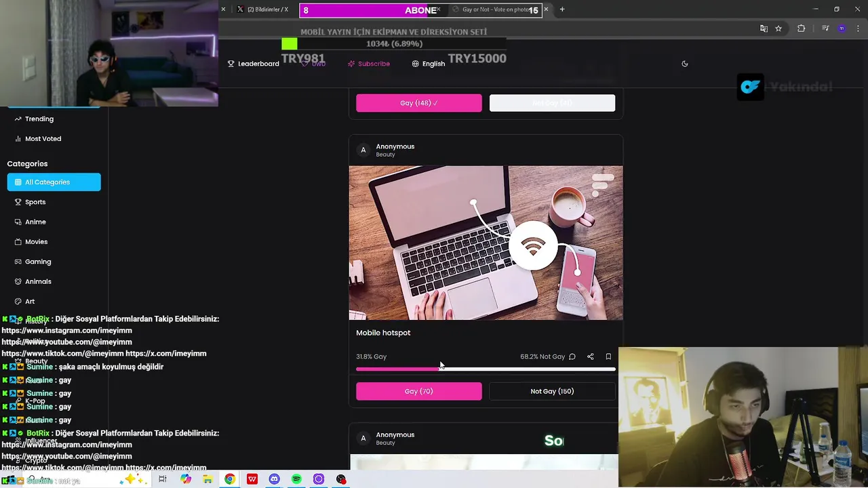Vote Not Gay (150) on Mobile hotspot
The height and width of the screenshot is (488, 868).
click(x=552, y=391)
